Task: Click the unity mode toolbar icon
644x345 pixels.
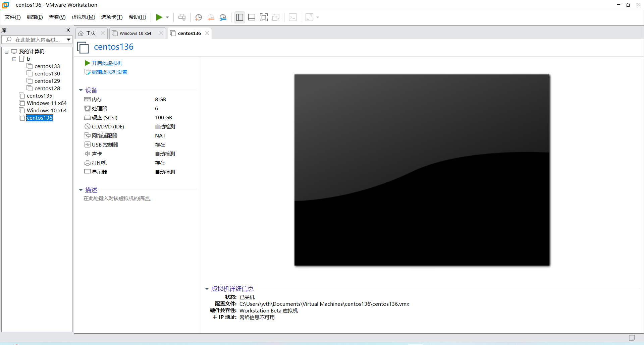Action: (x=276, y=17)
